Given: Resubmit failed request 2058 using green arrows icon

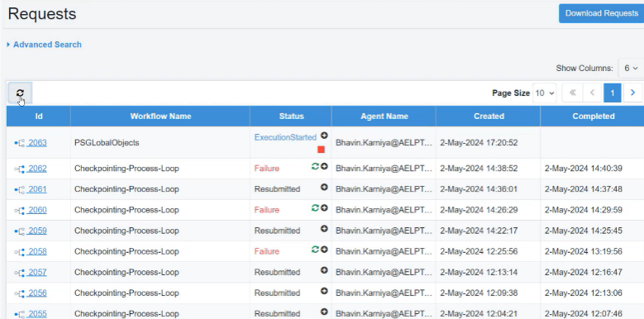Looking at the screenshot, I should click(x=315, y=250).
